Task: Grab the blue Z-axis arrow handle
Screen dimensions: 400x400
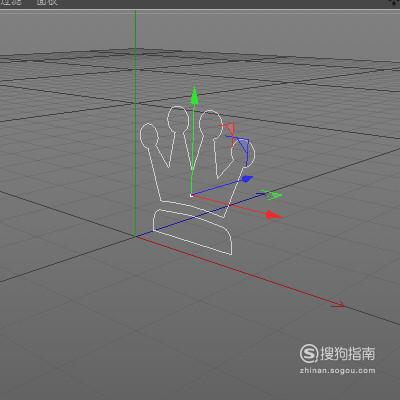Action: tap(247, 179)
